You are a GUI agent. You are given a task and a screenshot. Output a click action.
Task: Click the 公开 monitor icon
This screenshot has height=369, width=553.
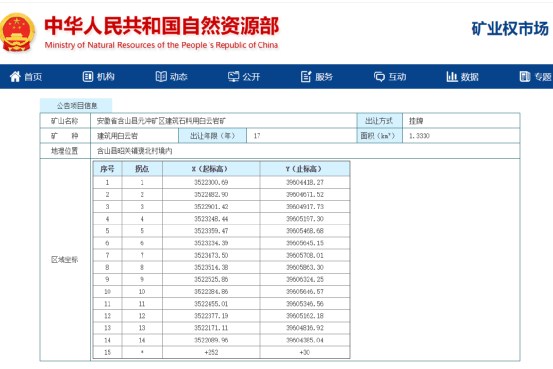click(233, 77)
